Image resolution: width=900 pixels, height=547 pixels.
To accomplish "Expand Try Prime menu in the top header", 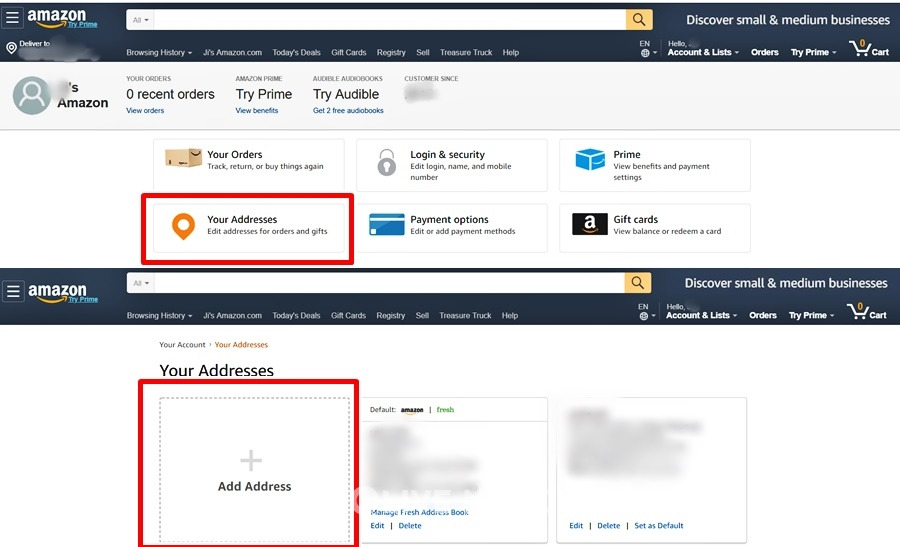I will [x=813, y=52].
